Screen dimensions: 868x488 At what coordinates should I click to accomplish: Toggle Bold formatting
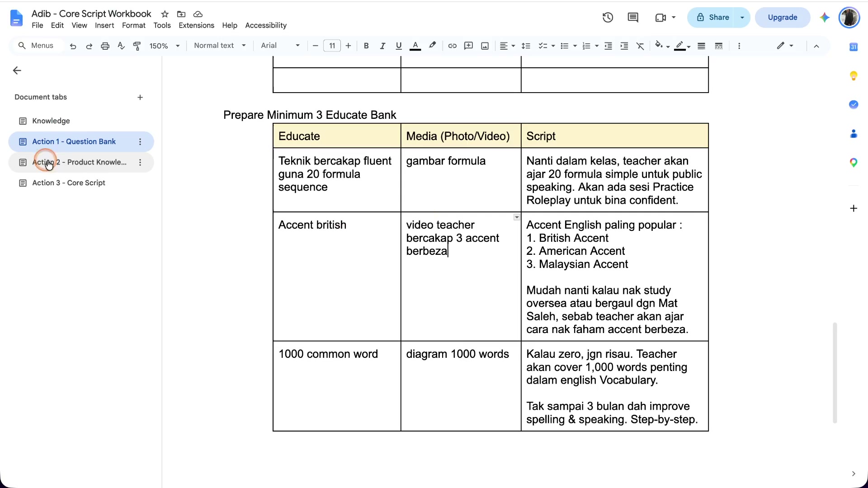coord(366,46)
